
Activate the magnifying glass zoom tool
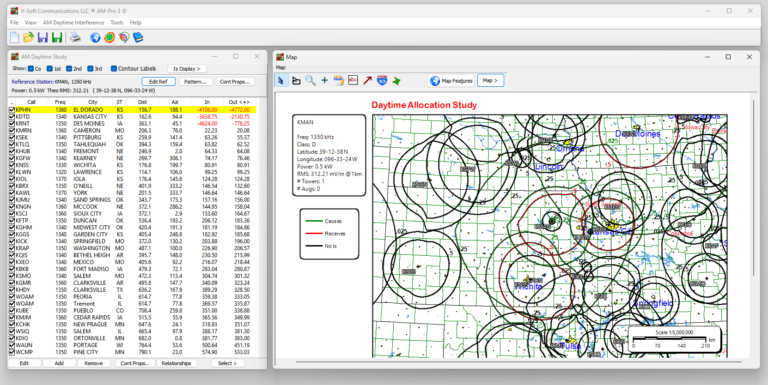(310, 80)
